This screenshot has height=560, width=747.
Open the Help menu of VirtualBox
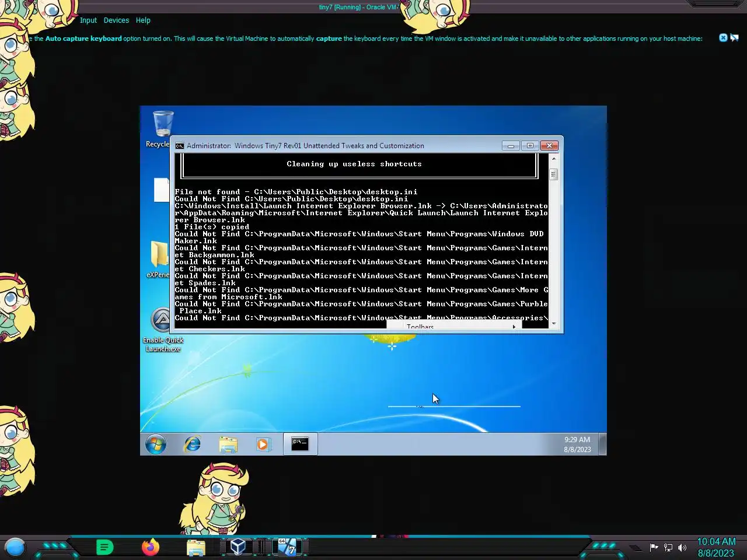[143, 20]
